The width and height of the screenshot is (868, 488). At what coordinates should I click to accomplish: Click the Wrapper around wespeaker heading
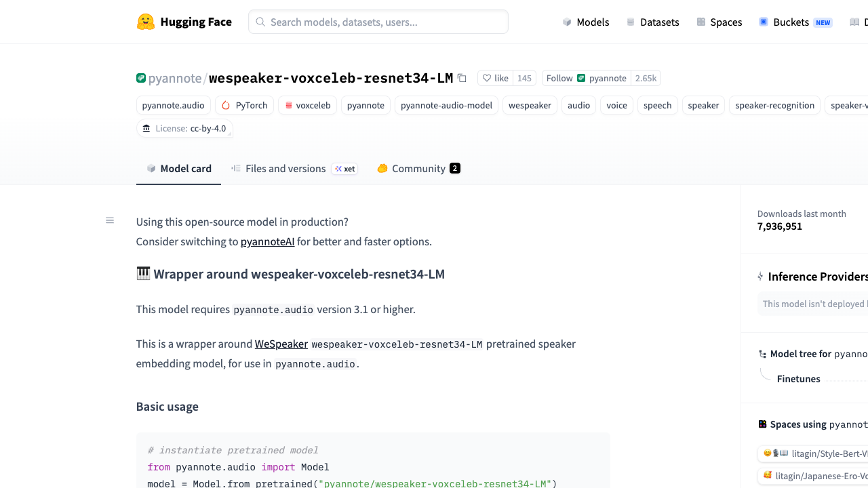[x=290, y=274]
